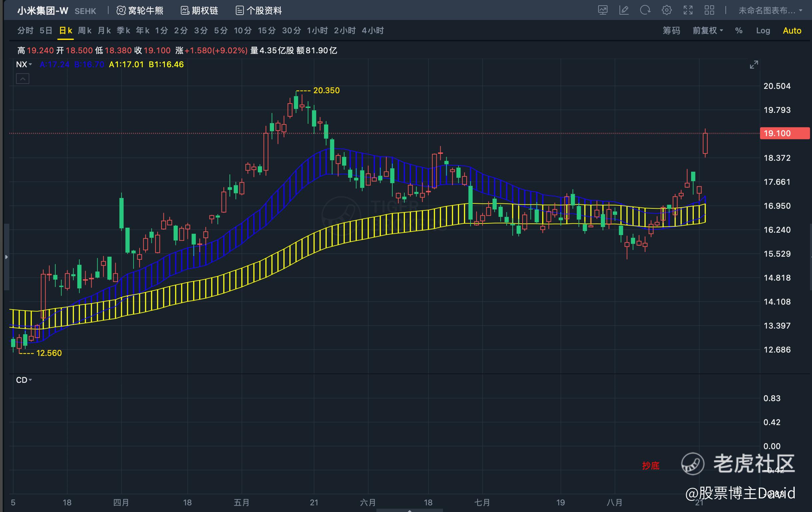Switch to the 3分 interval
The height and width of the screenshot is (512, 812).
click(201, 31)
